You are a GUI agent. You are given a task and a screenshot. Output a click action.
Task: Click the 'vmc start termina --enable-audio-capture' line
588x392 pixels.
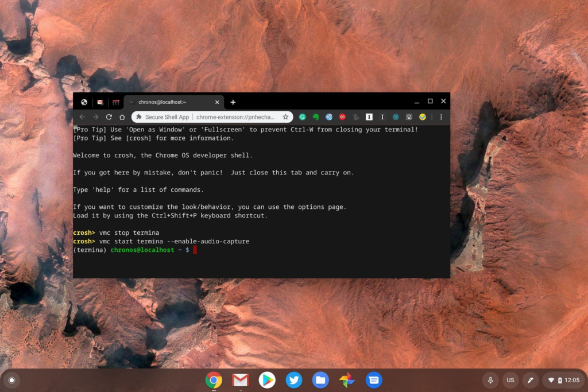coord(161,242)
